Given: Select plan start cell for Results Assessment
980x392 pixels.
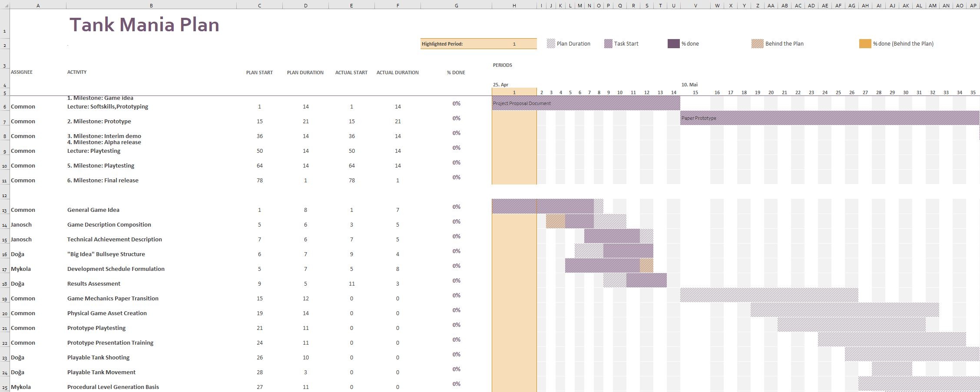Looking at the screenshot, I should (x=259, y=283).
